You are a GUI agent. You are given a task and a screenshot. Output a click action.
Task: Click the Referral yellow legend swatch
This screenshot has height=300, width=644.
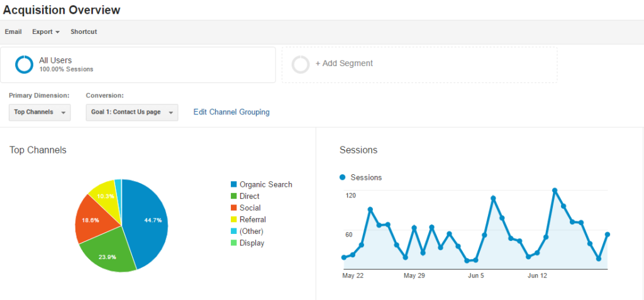(x=234, y=219)
